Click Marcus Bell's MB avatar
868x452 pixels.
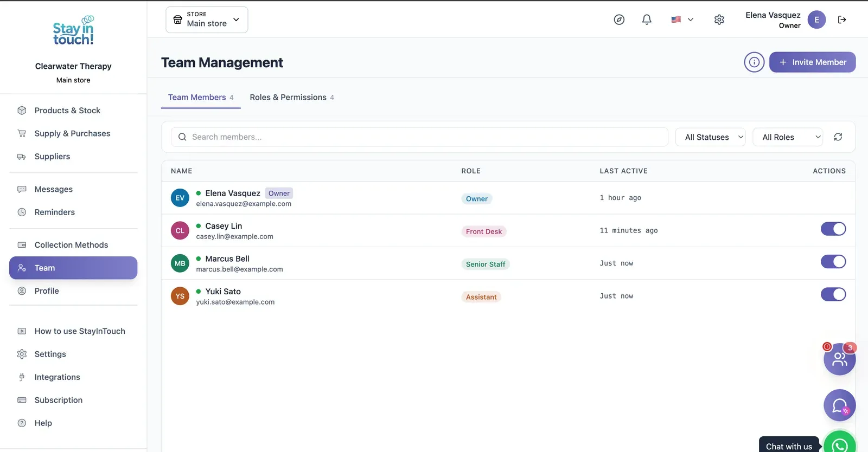(180, 263)
